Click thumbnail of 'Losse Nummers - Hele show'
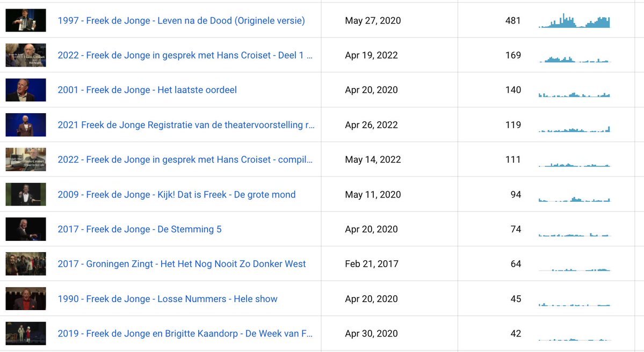Image resolution: width=644 pixels, height=352 pixels. coord(26,299)
